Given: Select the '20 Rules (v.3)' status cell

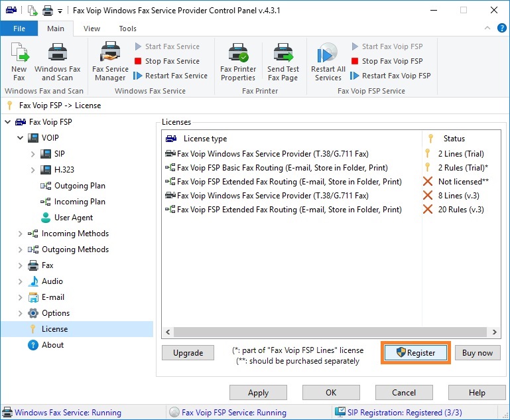Looking at the screenshot, I should 461,210.
